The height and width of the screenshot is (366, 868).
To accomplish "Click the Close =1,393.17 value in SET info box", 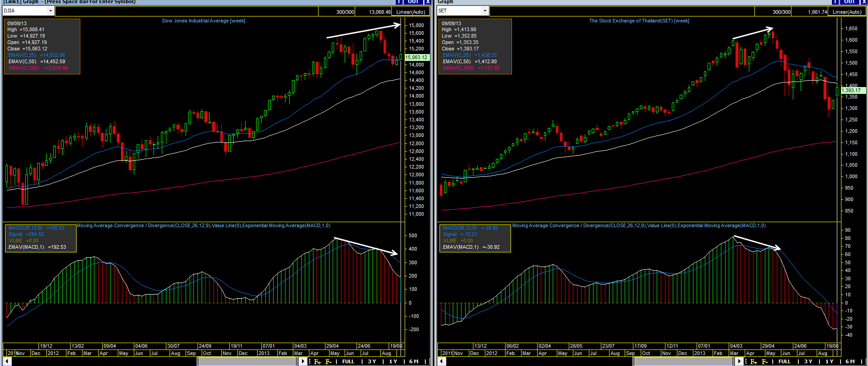I will tap(460, 49).
